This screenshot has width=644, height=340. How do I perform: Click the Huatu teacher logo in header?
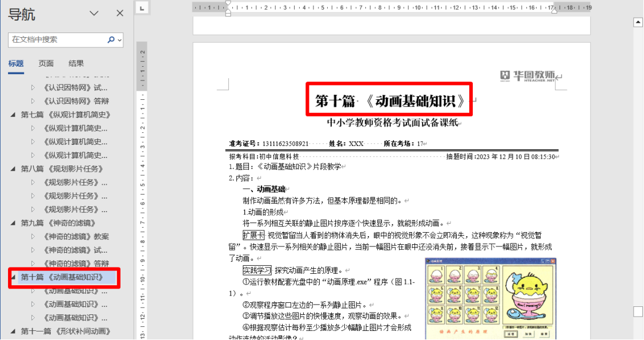tap(528, 76)
